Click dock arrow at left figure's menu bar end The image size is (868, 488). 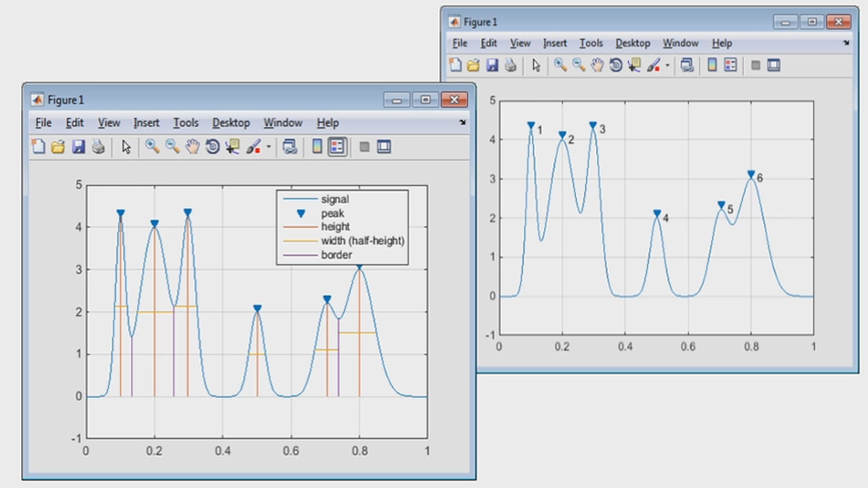pyautogui.click(x=462, y=123)
